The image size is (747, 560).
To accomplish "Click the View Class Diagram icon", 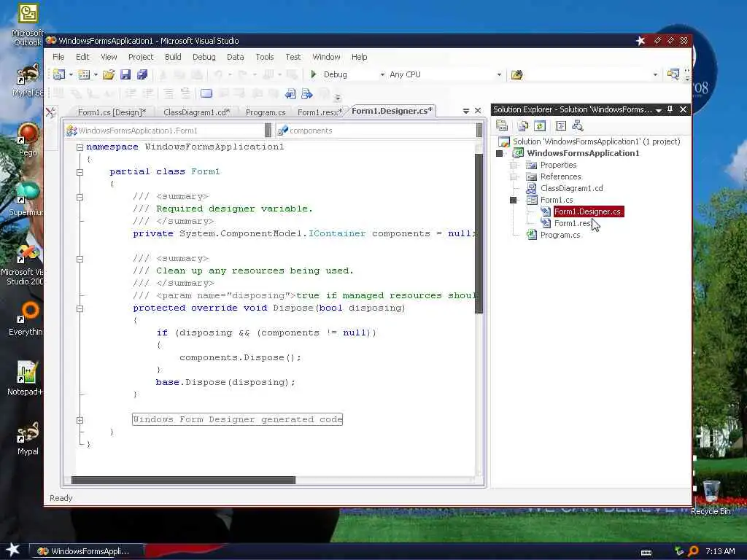I will coord(578,125).
